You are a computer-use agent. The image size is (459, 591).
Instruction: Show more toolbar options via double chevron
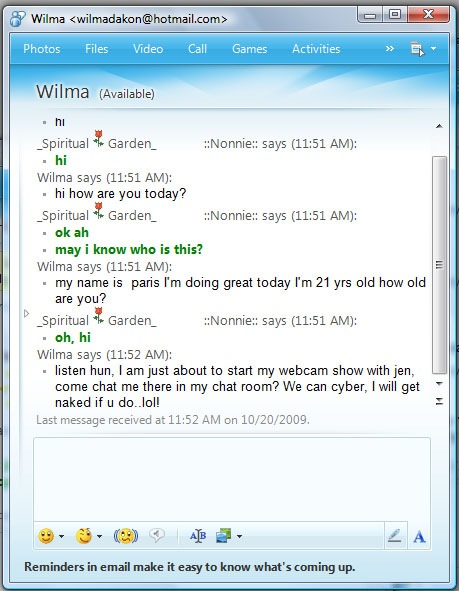pos(390,49)
